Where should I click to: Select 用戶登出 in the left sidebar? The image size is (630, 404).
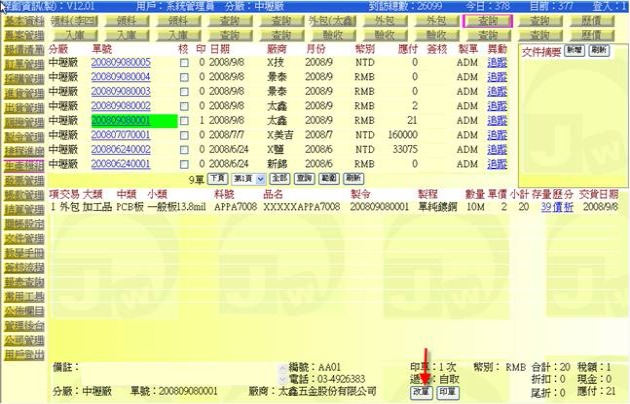(x=23, y=355)
